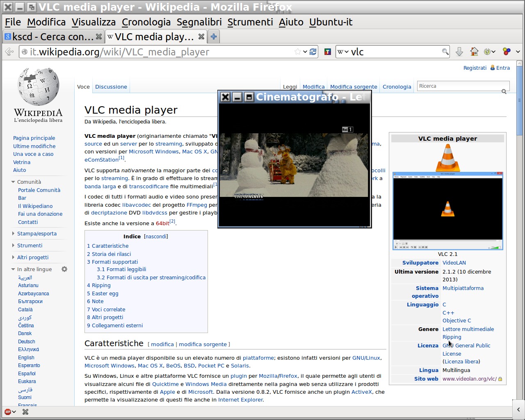Open the Segnalibri menu

199,22
